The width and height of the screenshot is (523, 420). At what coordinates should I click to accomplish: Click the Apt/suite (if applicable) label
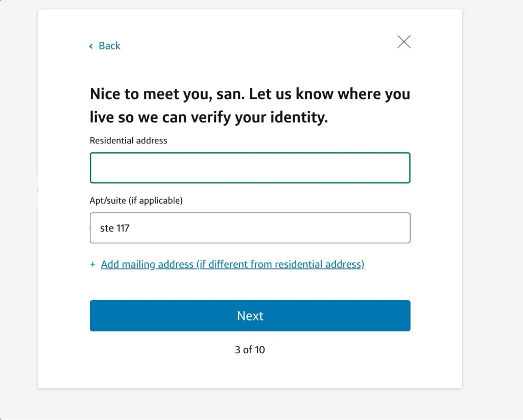coord(136,201)
